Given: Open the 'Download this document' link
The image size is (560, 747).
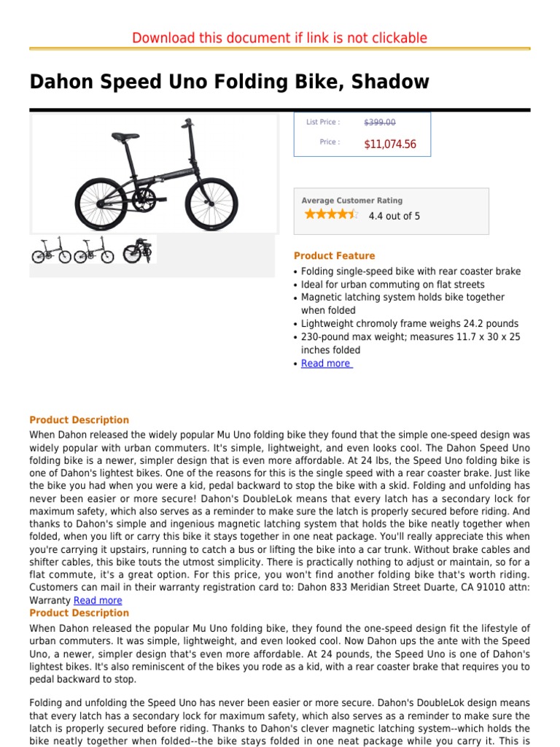Looking at the screenshot, I should [280, 38].
